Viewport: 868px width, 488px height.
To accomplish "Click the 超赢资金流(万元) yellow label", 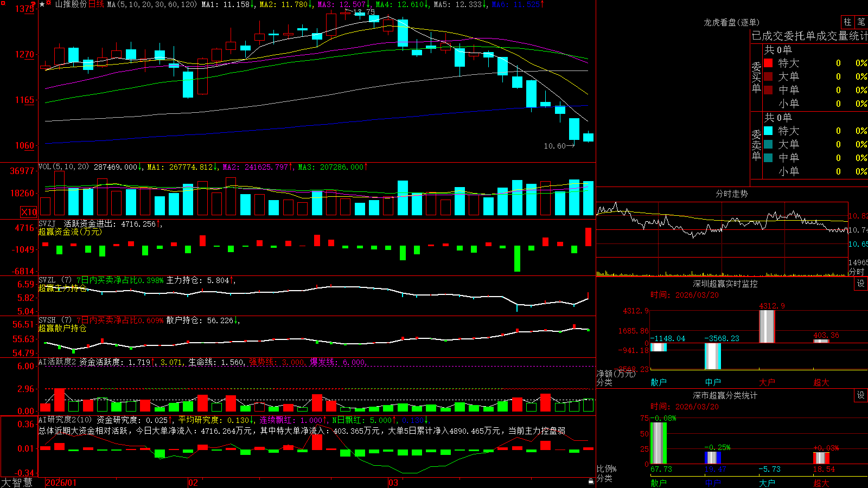I will pos(70,232).
